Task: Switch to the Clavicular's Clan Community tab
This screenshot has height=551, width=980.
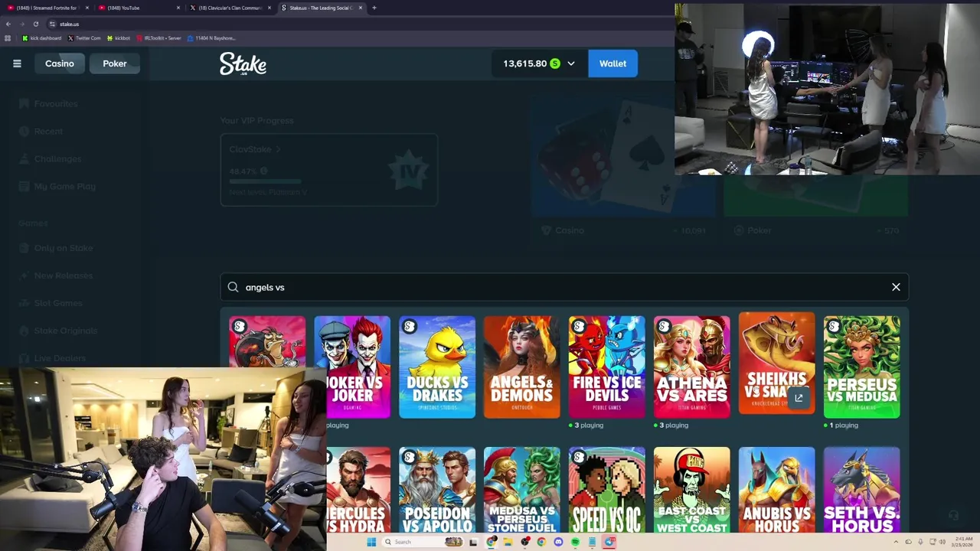Action: point(230,8)
